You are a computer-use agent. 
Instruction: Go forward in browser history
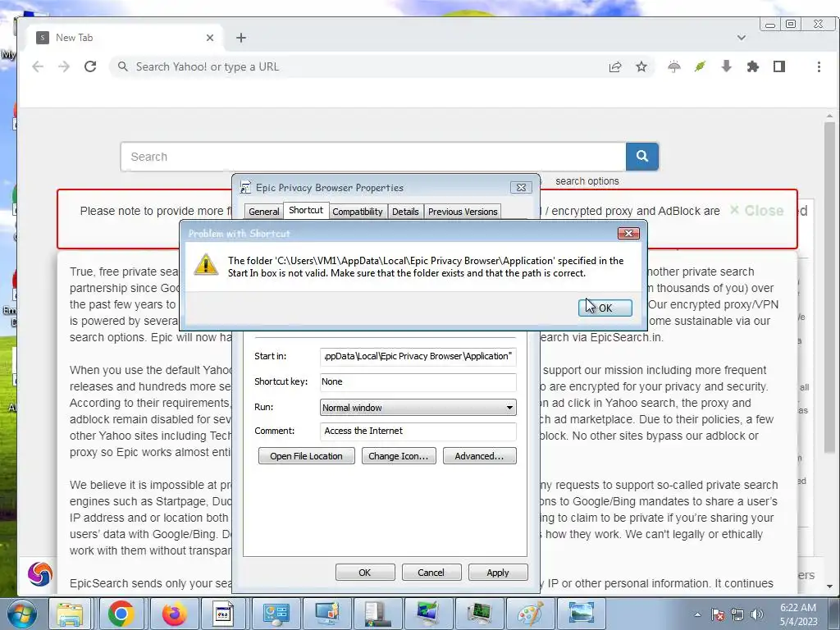(x=64, y=66)
